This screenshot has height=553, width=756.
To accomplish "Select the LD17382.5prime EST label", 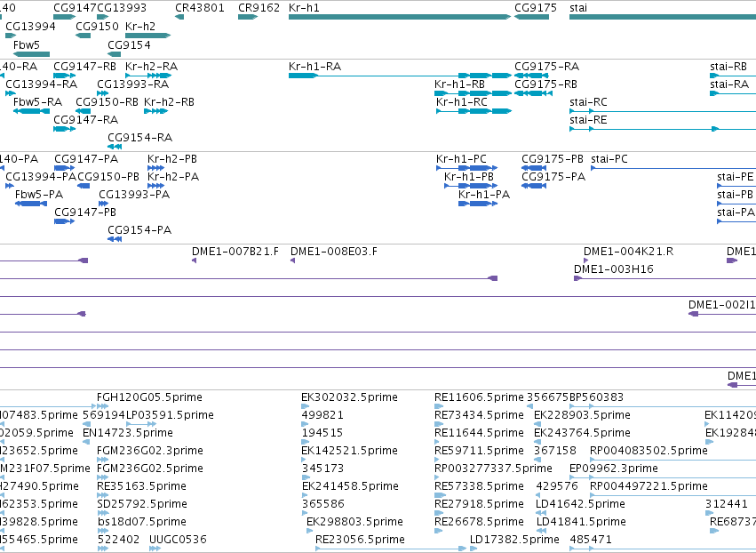I will pos(515,540).
